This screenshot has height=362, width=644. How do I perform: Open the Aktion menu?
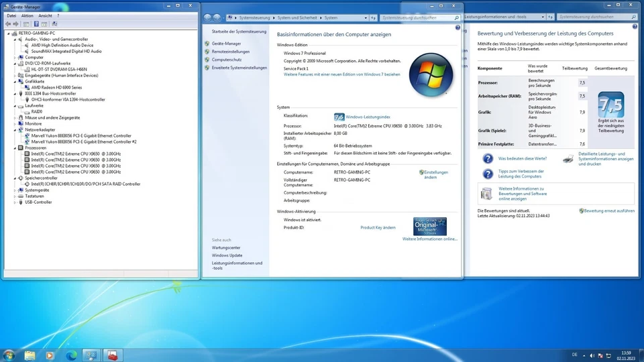pyautogui.click(x=27, y=15)
